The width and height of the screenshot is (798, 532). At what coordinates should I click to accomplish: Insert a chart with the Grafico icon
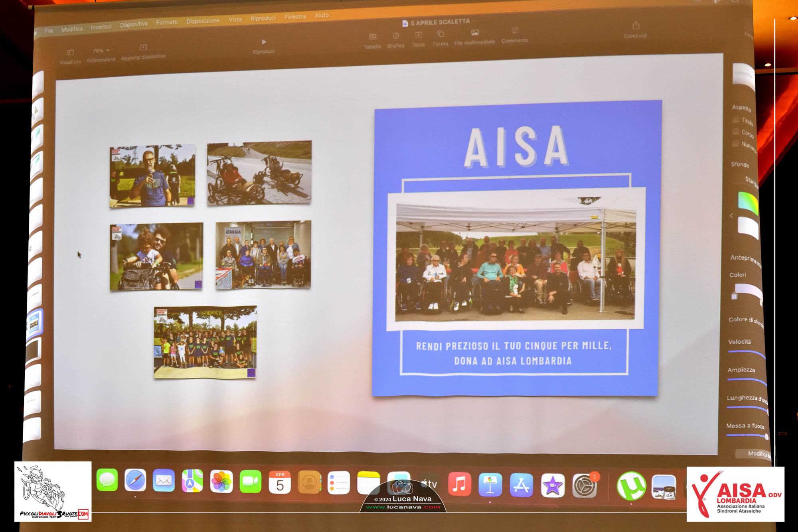(396, 36)
